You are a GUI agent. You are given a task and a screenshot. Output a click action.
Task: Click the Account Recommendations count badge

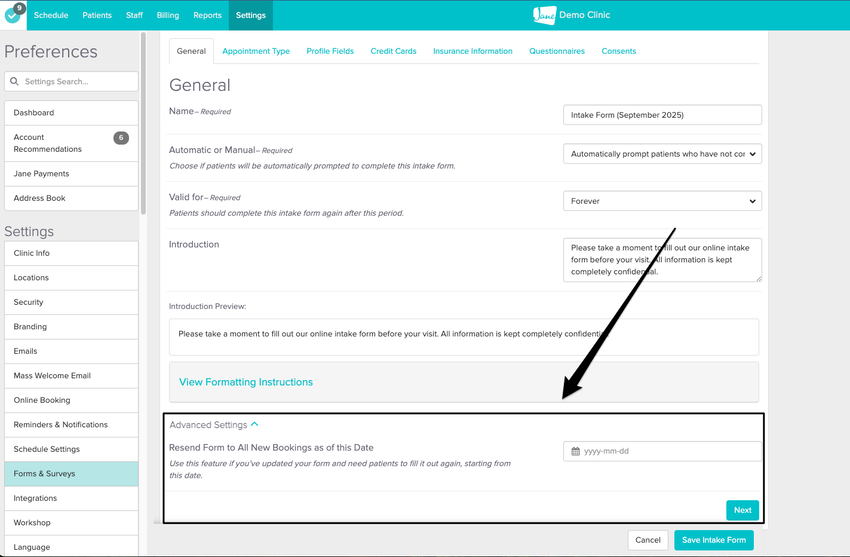(121, 138)
